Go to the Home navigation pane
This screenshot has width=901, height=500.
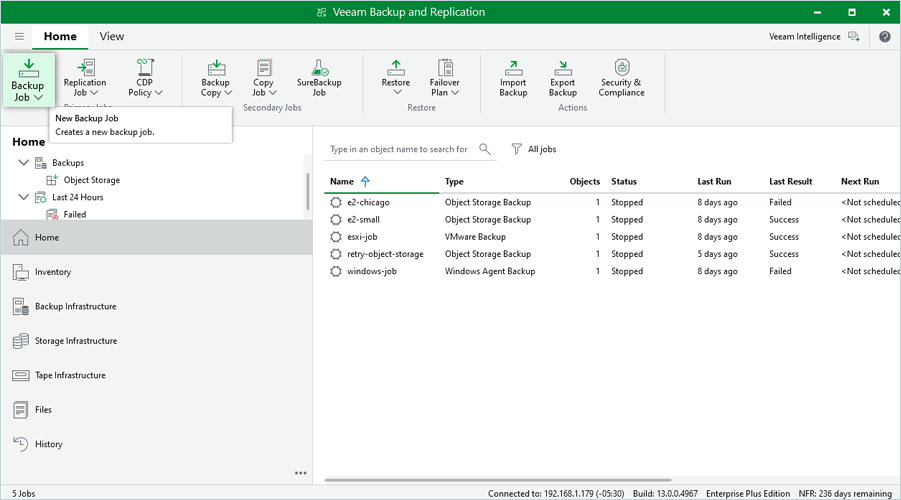pos(156,237)
